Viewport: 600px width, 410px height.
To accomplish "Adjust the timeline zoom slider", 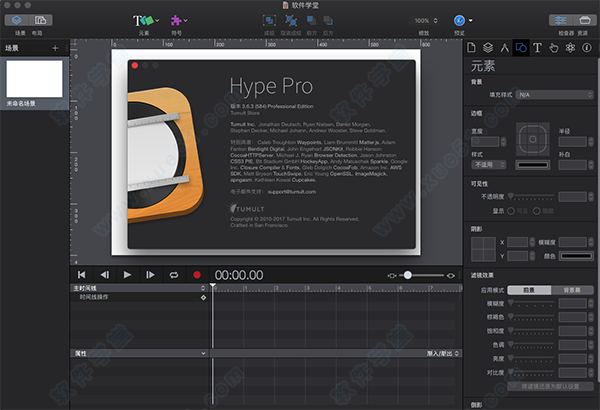I will click(421, 275).
